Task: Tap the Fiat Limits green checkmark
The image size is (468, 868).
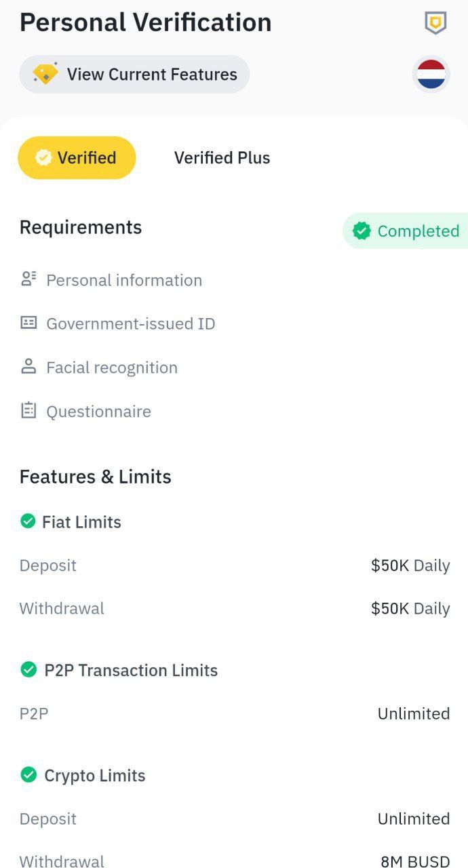Action: point(28,521)
